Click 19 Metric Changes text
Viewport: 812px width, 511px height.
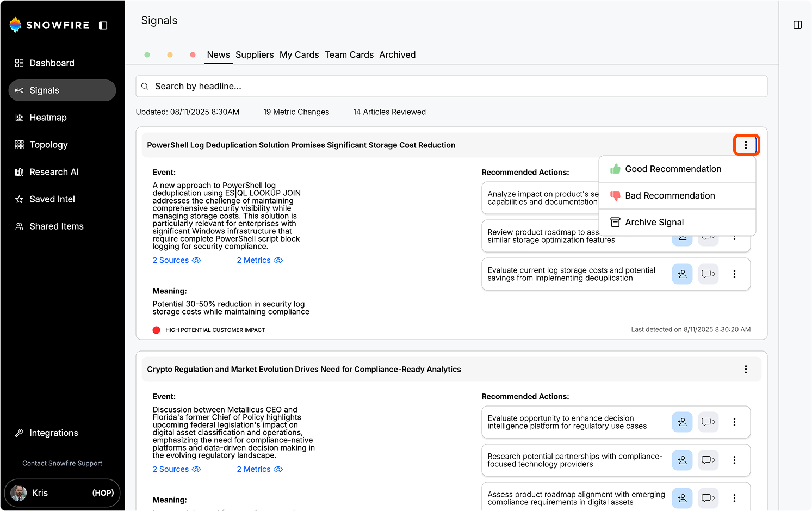(296, 112)
